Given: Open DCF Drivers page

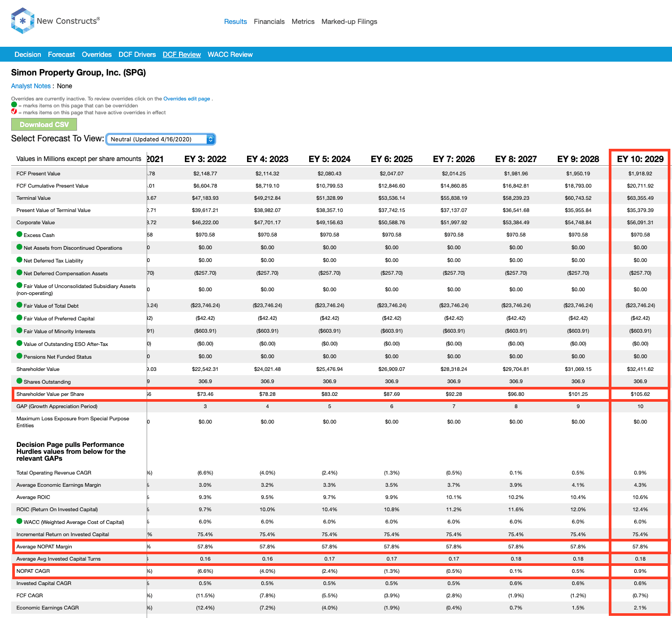Looking at the screenshot, I should [137, 55].
